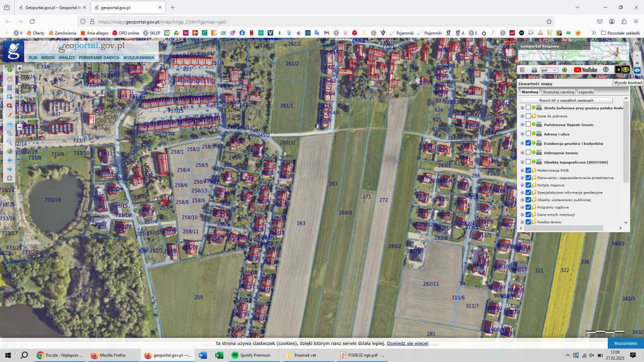Expand the Państwowy Rejestr Granic tree node
The image size is (644, 362).
point(522,125)
